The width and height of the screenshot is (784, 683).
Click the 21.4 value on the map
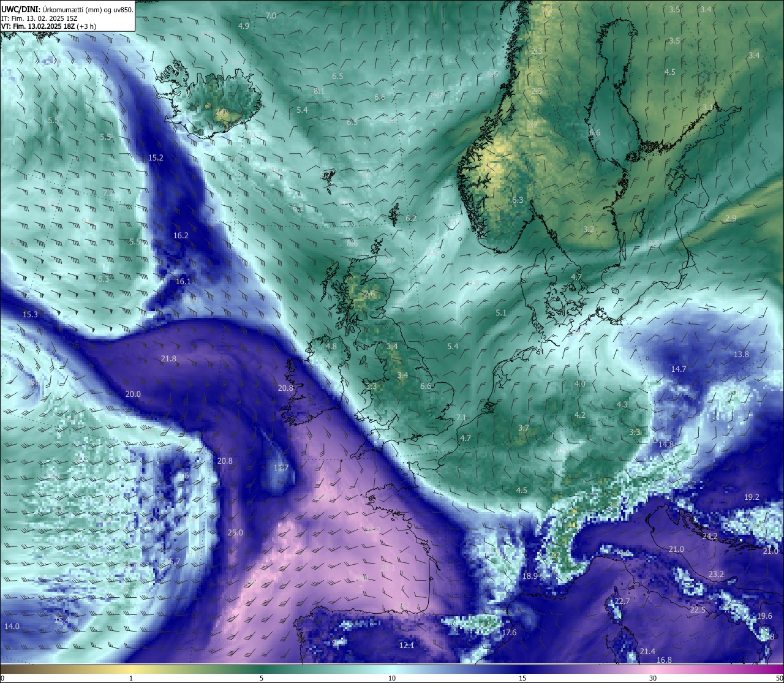coord(647,651)
